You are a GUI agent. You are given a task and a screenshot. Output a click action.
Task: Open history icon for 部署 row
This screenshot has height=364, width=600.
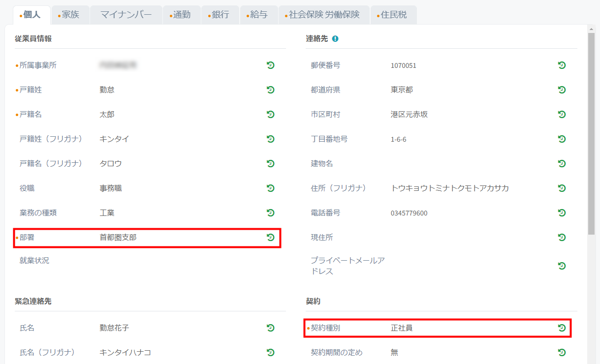[270, 237]
